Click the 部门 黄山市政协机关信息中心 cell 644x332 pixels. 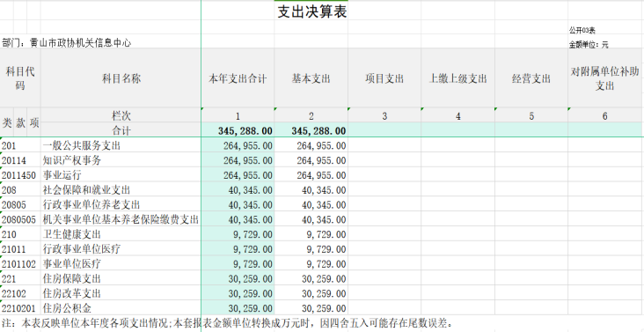click(x=67, y=43)
